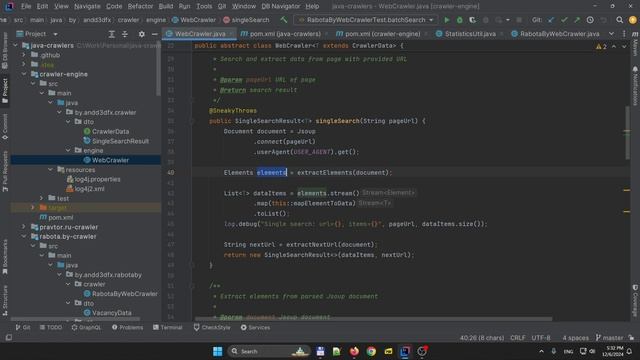640x360 pixels.
Task: Open the Problems tool window
Action: pyautogui.click(x=127, y=327)
